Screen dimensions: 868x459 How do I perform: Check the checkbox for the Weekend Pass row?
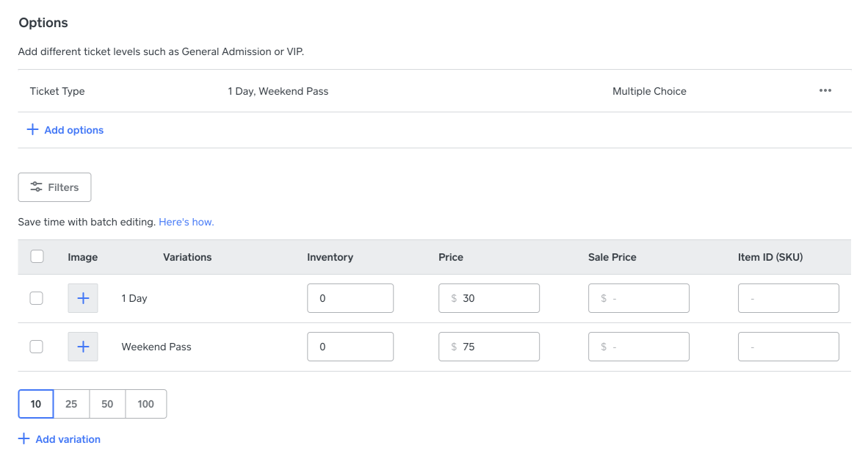36,346
